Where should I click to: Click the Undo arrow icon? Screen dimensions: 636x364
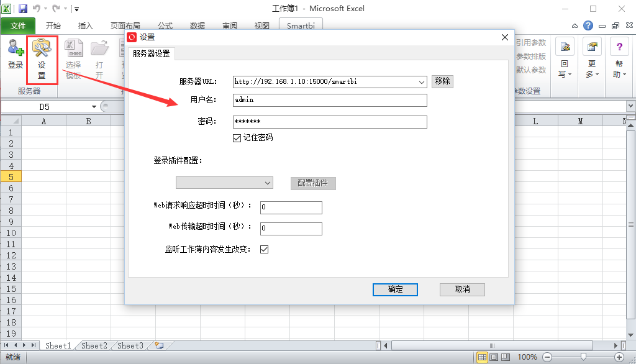pos(37,9)
